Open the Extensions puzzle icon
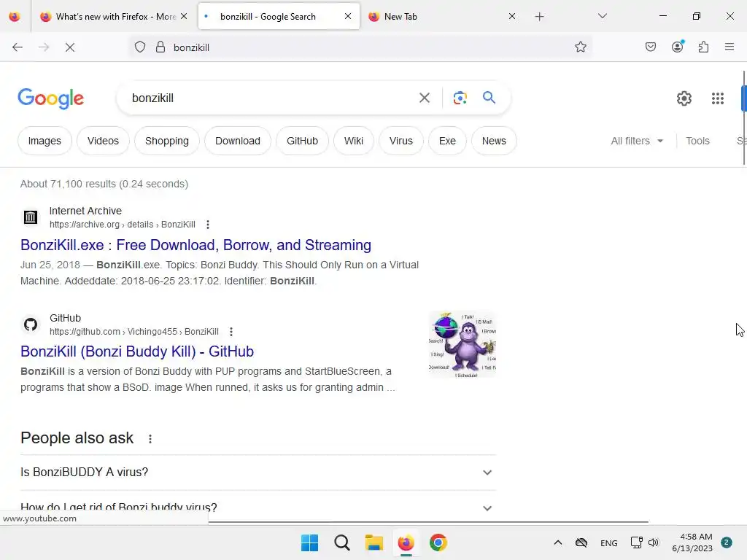Image resolution: width=747 pixels, height=560 pixels. point(704,47)
